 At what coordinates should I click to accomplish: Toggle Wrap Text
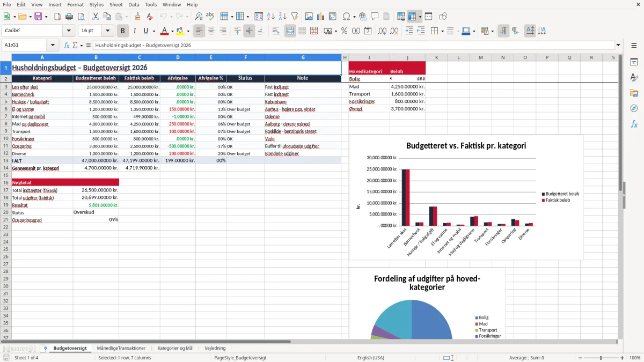click(276, 31)
